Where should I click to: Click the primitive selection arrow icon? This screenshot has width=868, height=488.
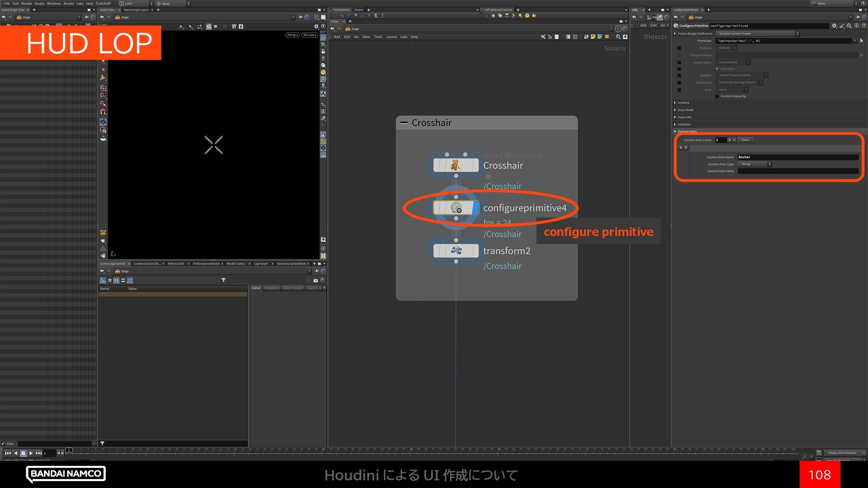862,41
